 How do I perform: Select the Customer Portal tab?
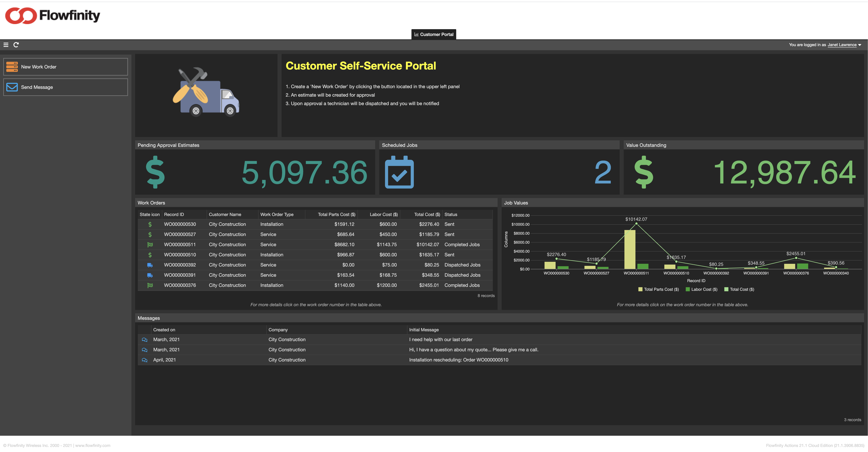click(433, 34)
